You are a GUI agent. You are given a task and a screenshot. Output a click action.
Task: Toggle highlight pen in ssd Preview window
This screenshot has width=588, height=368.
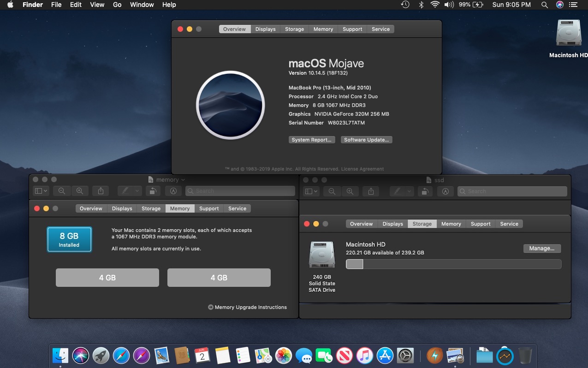point(397,191)
